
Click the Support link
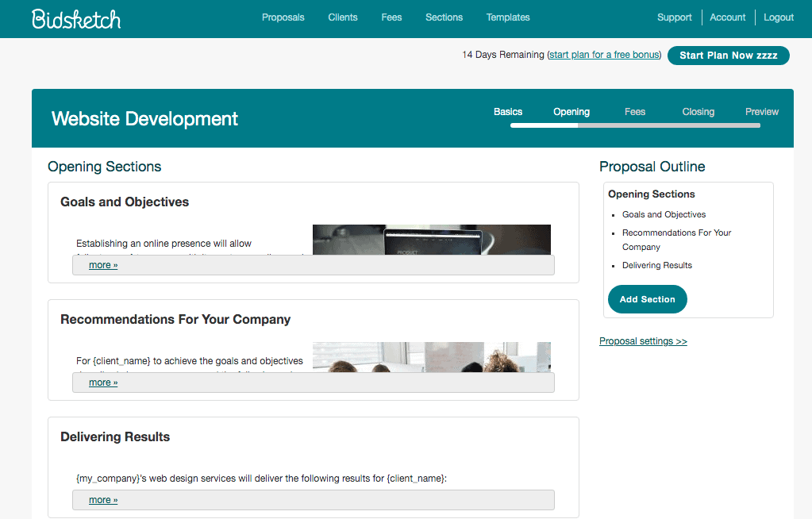(675, 17)
